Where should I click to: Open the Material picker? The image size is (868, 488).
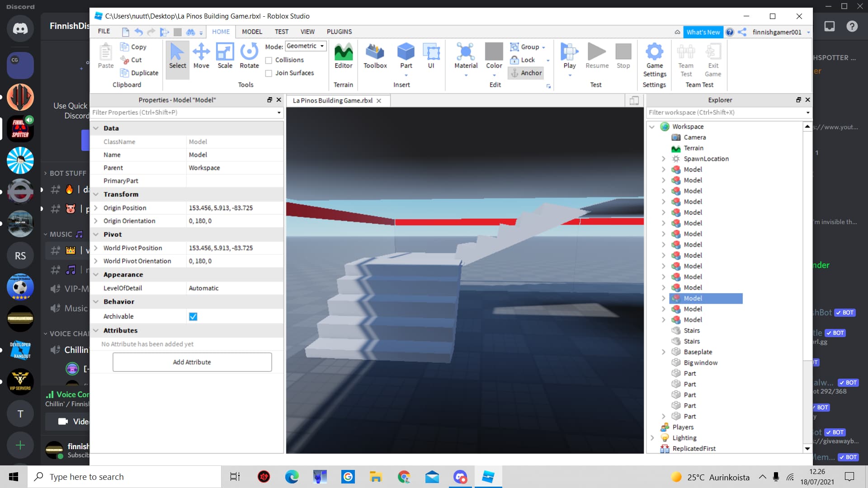[x=466, y=56]
